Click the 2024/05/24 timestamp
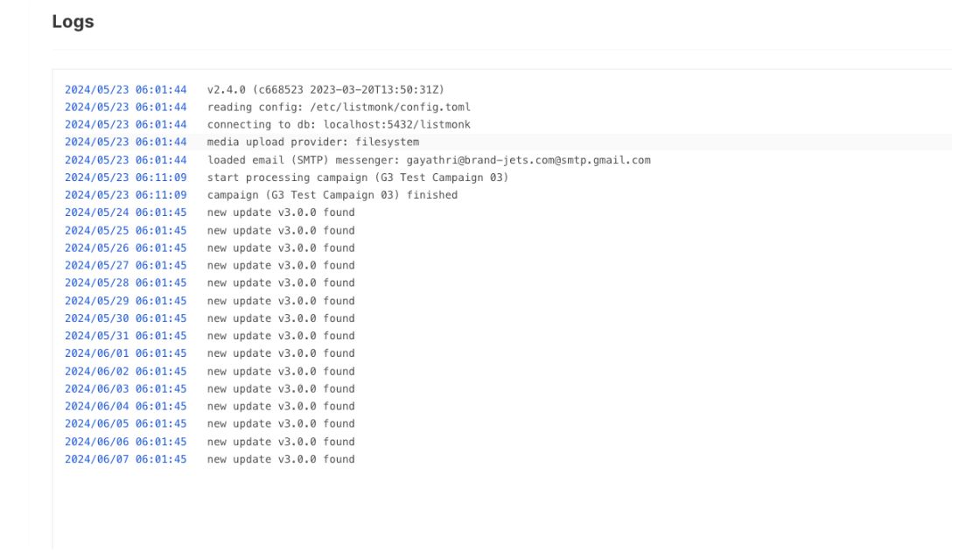The image size is (980, 551). (126, 213)
